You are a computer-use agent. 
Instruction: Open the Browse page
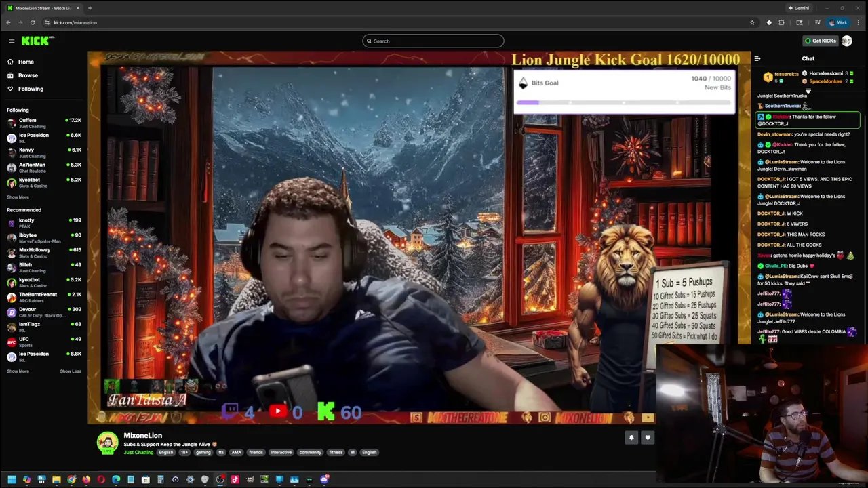click(28, 75)
